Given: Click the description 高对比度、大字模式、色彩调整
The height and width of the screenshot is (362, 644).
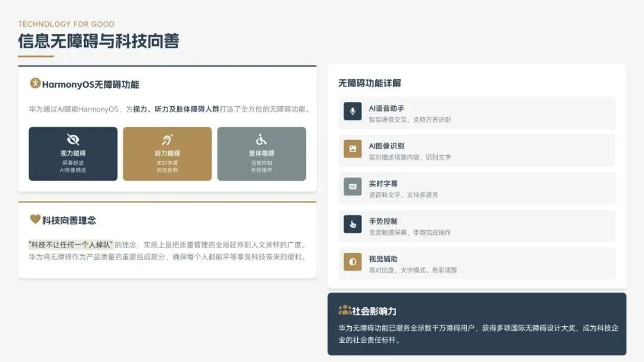Looking at the screenshot, I should [x=413, y=270].
